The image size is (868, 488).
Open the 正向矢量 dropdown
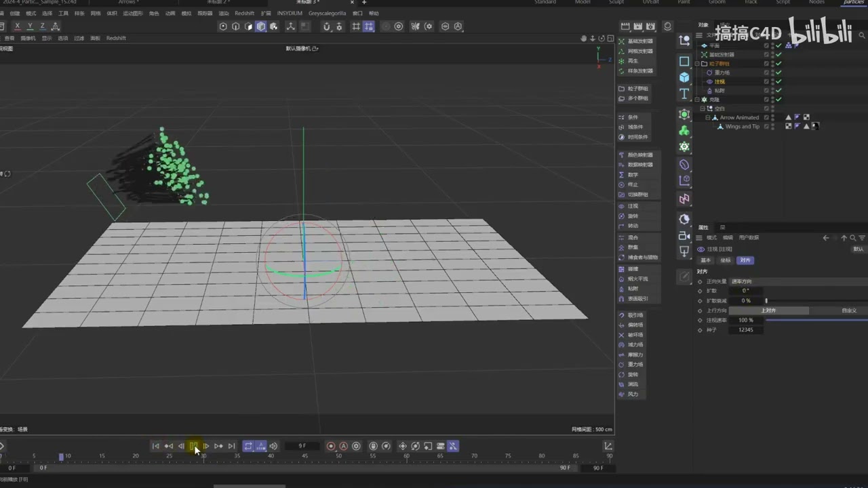797,281
